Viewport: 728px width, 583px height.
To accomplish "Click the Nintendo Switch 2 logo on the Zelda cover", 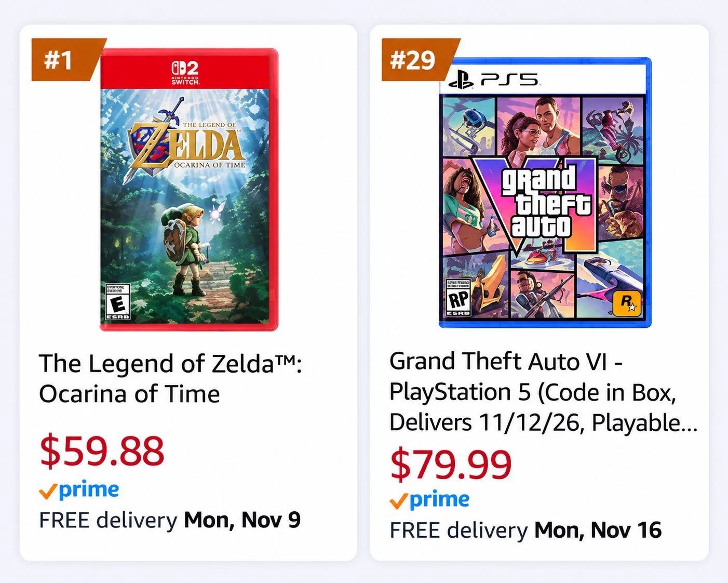I will (185, 73).
